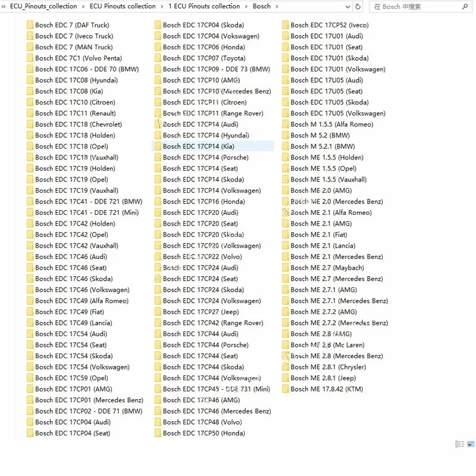Select folder icon of Bosch EDC 17CP52 (Iveco)
The width and height of the screenshot is (476, 476).
click(x=286, y=25)
